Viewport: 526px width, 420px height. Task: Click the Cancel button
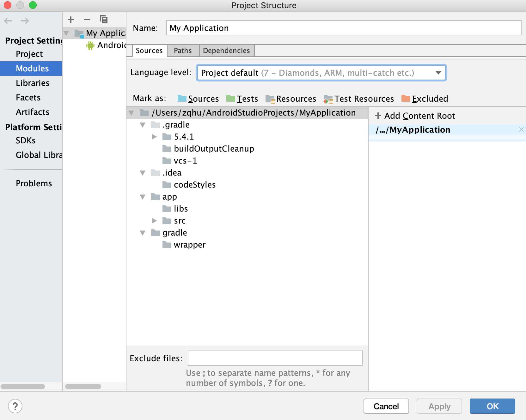(386, 406)
